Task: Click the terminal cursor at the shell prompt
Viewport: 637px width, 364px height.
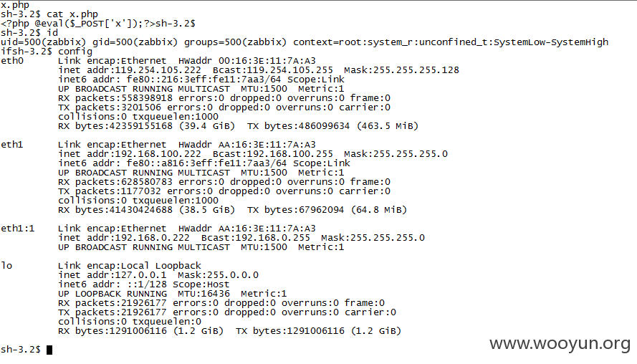Action: point(49,350)
